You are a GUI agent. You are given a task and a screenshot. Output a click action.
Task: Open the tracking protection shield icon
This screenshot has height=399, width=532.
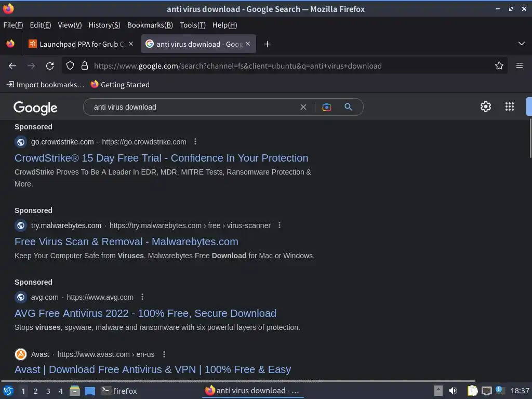pyautogui.click(x=70, y=66)
